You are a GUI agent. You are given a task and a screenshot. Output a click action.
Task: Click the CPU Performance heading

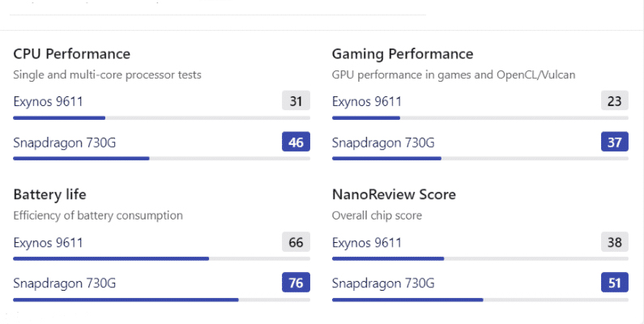pos(71,54)
